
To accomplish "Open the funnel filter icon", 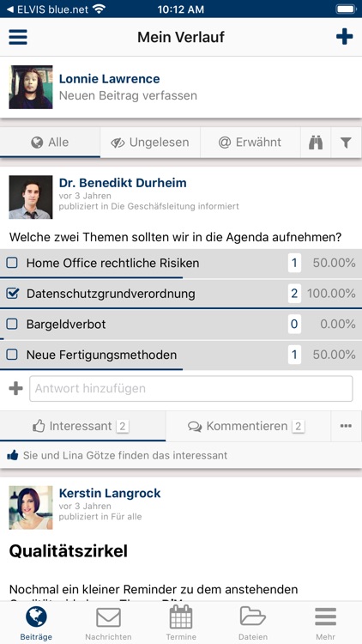I will tap(346, 143).
